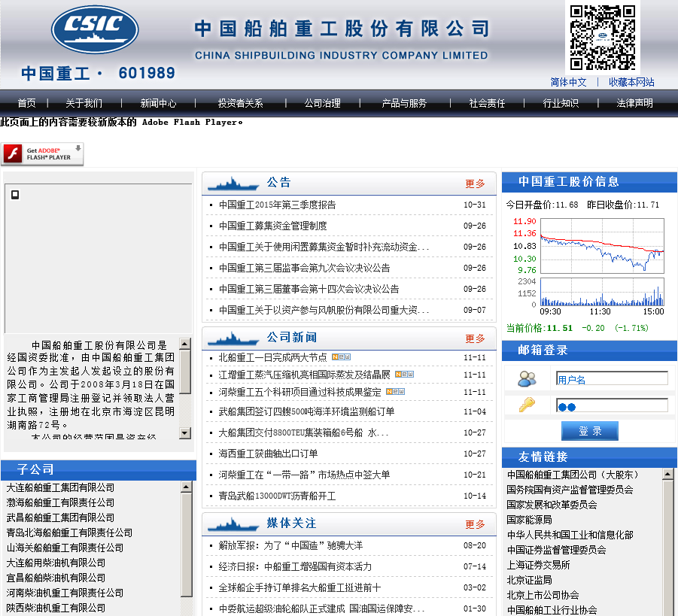The image size is (678, 616).
Task: Open 投资者关系 menu item
Action: (x=240, y=103)
